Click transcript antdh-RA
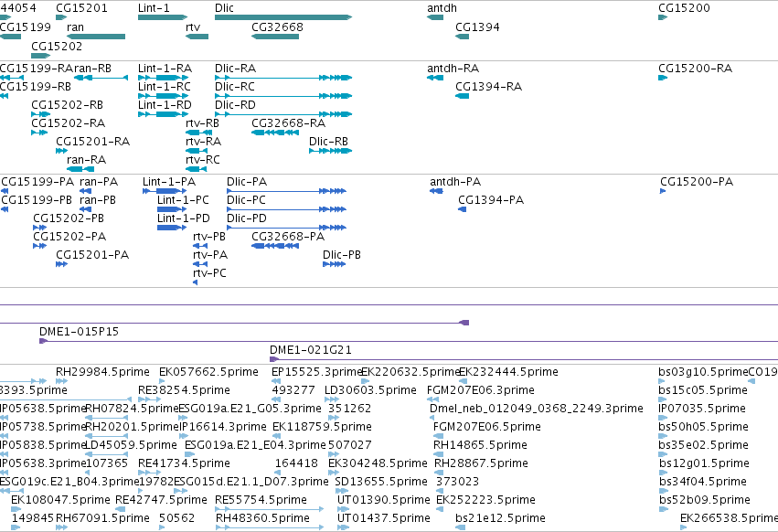Screen dimensions: 778x532 tap(435, 78)
